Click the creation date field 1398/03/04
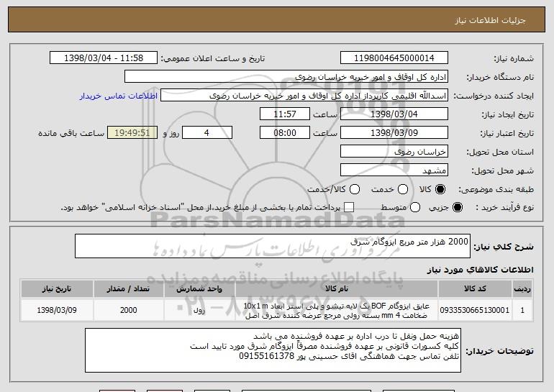 394,114
